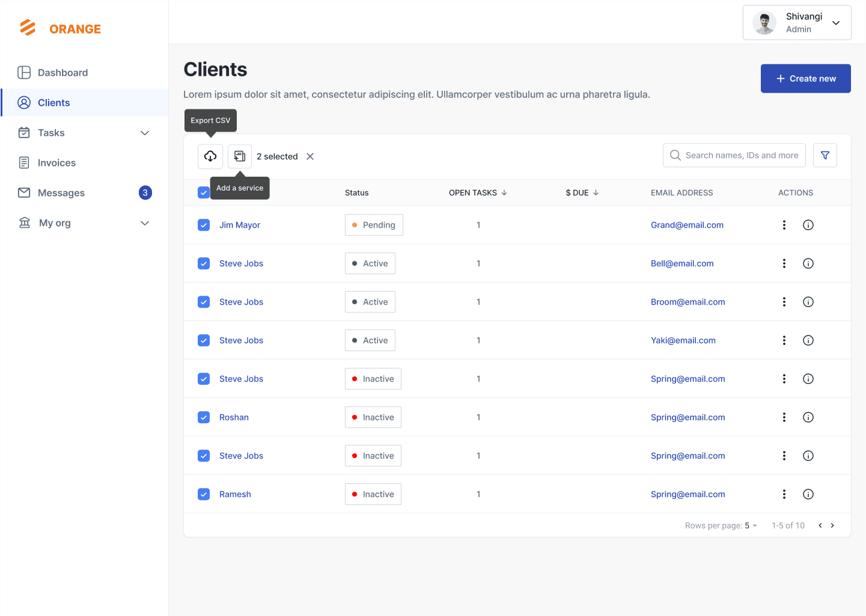Open kebab menu for Bell@email.com row

coord(784,263)
